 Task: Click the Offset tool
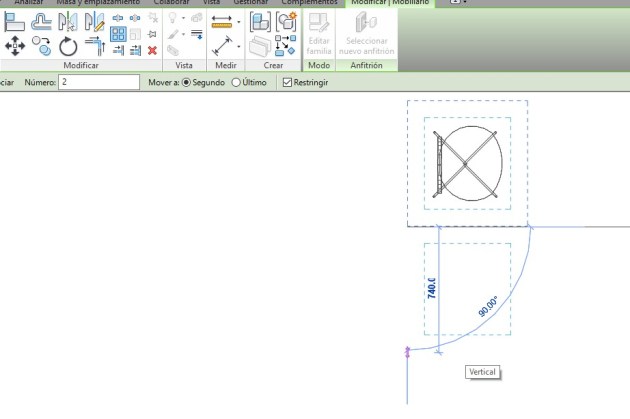pos(42,22)
